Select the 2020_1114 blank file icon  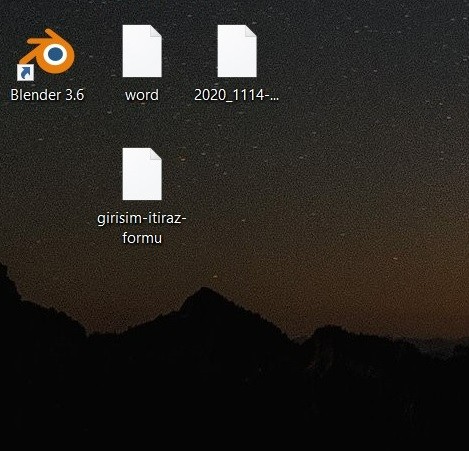point(237,51)
